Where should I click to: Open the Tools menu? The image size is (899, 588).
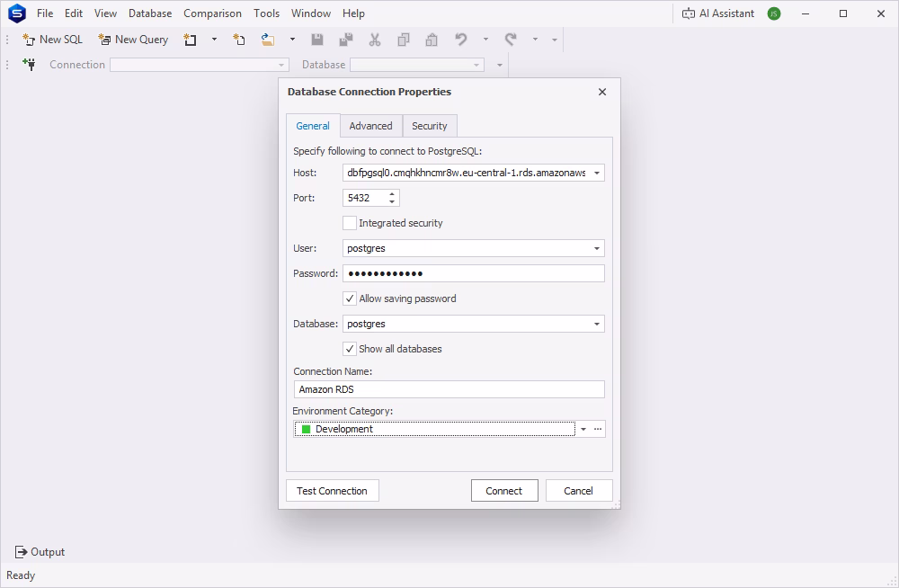(267, 13)
